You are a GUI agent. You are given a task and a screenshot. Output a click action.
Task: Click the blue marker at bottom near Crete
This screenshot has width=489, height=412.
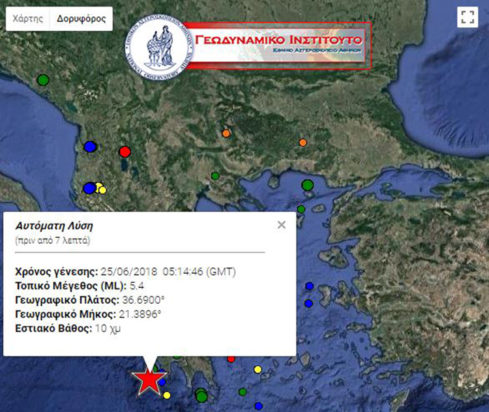(259, 406)
